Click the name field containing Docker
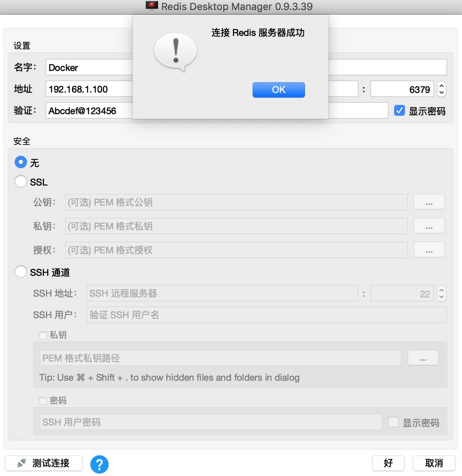462x476 pixels. tap(246, 67)
